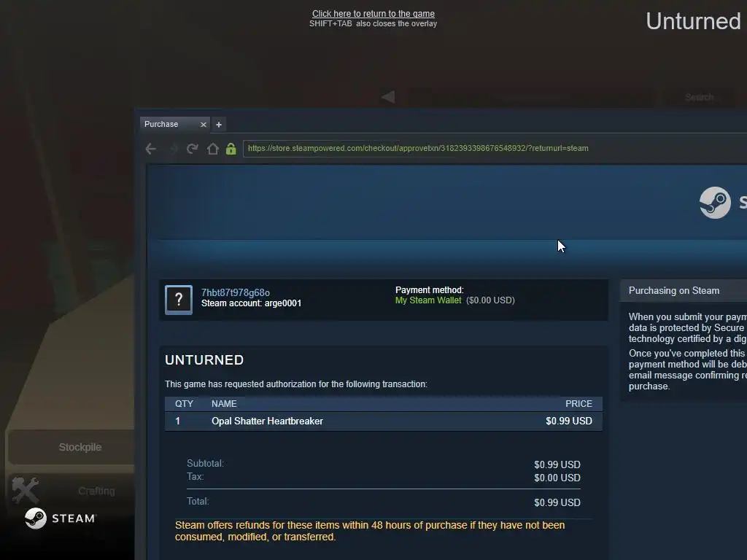Select the Purchase tab
This screenshot has height=560, width=747.
click(175, 124)
